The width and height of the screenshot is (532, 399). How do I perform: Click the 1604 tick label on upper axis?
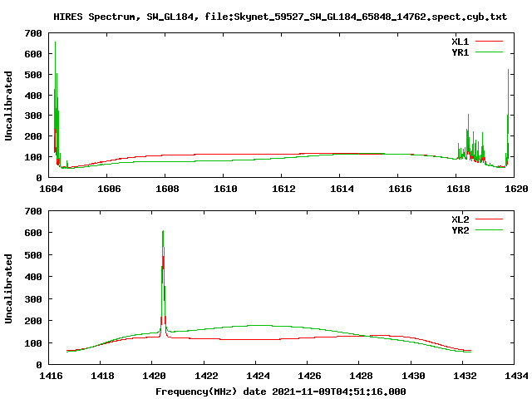pos(51,189)
